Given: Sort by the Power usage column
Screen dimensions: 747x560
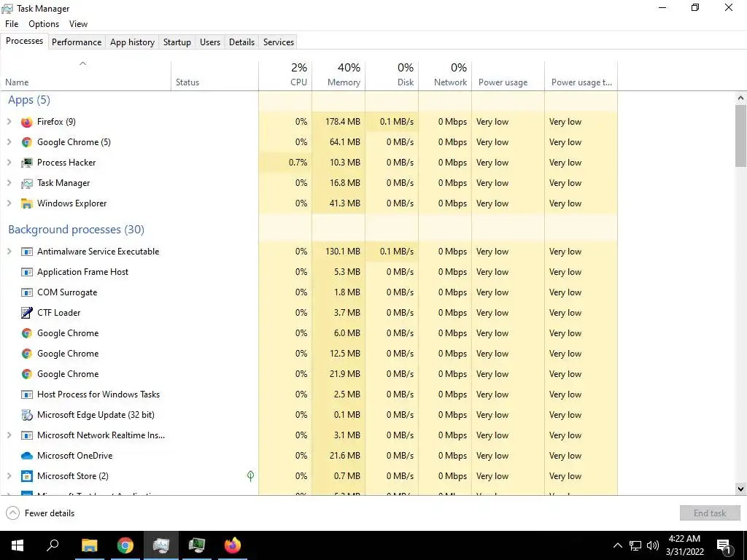Looking at the screenshot, I should pos(508,76).
